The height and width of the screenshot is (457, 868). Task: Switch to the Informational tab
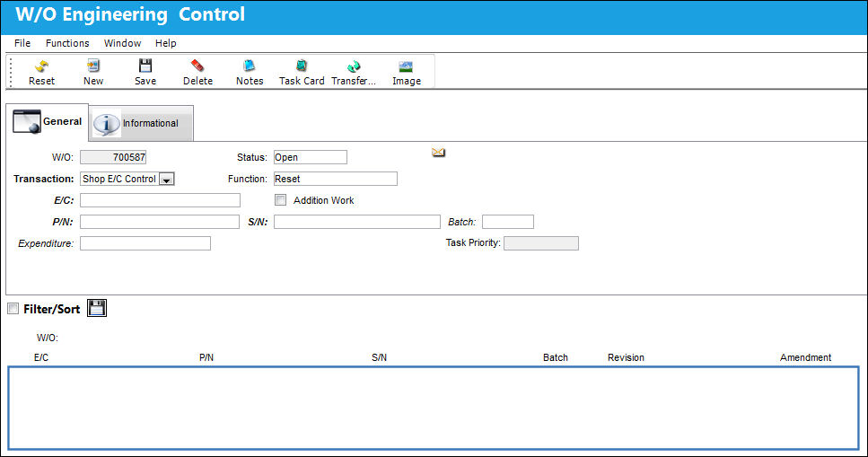tap(141, 123)
